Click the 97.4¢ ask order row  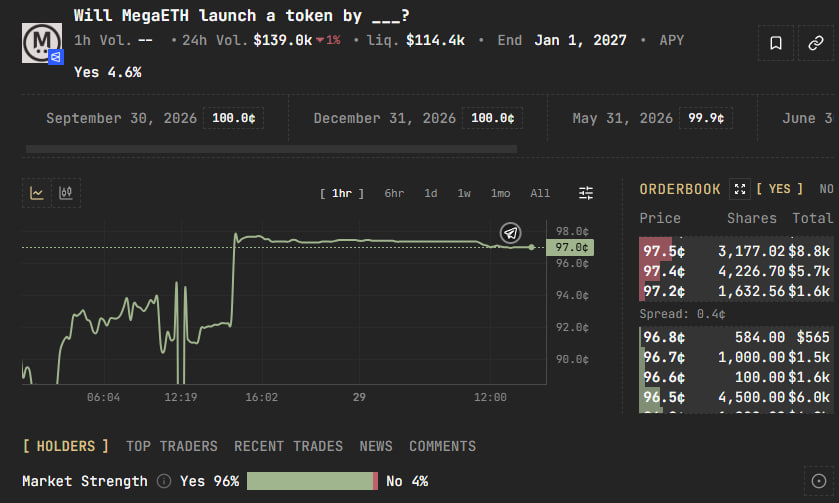(x=736, y=271)
